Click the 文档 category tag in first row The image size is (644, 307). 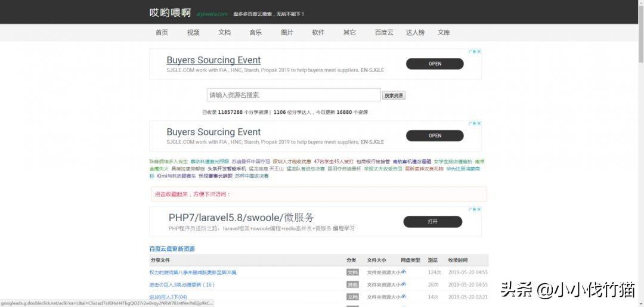coord(352,272)
